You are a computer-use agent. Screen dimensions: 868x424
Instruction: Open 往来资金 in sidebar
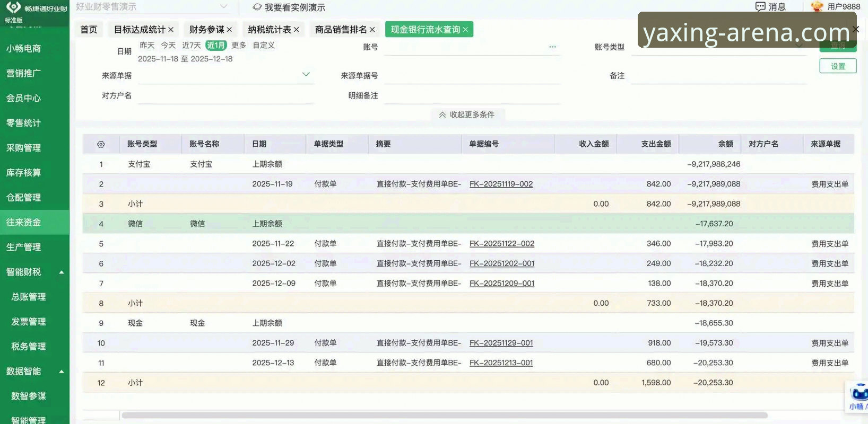coord(34,223)
